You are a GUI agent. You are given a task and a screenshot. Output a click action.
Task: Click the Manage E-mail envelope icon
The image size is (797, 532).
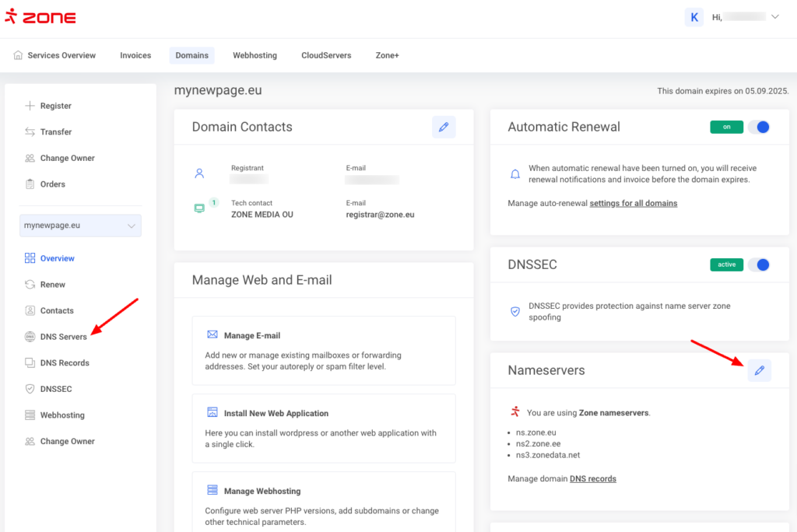[212, 334]
